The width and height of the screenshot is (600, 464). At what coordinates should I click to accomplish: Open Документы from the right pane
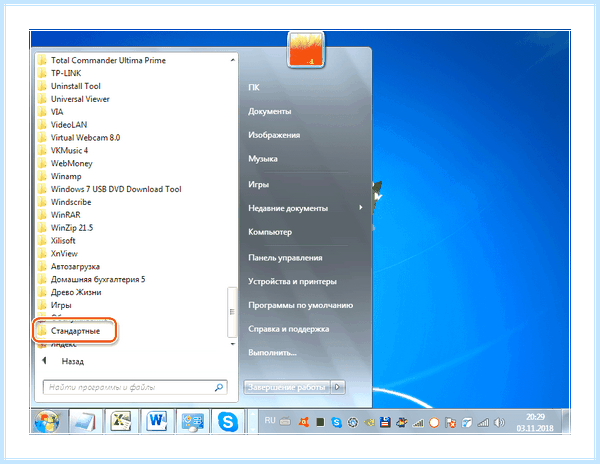(269, 111)
